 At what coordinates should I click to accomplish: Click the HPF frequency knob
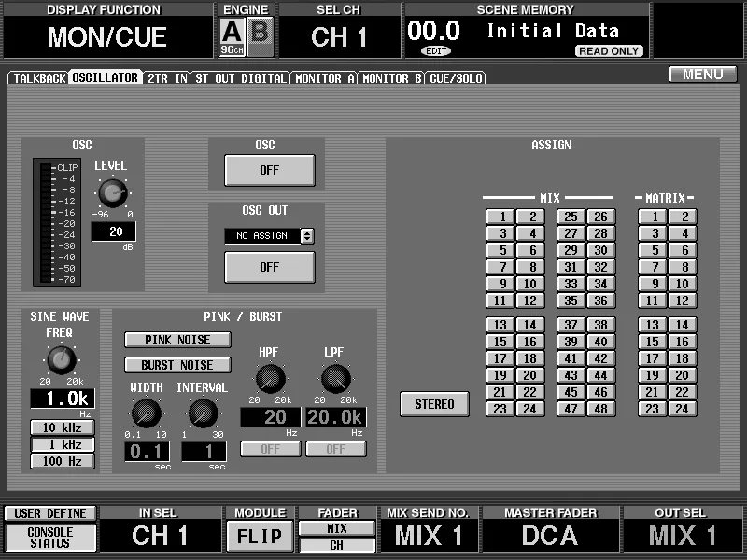[x=271, y=379]
